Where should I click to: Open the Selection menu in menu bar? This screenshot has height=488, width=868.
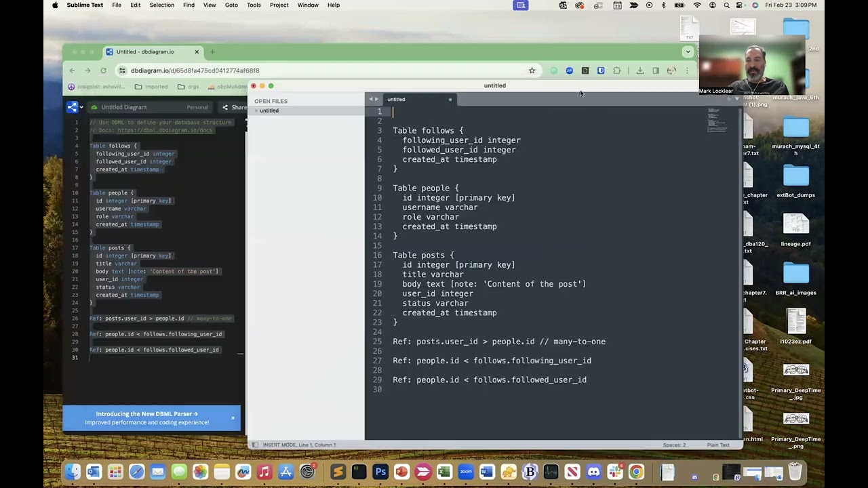coord(162,5)
